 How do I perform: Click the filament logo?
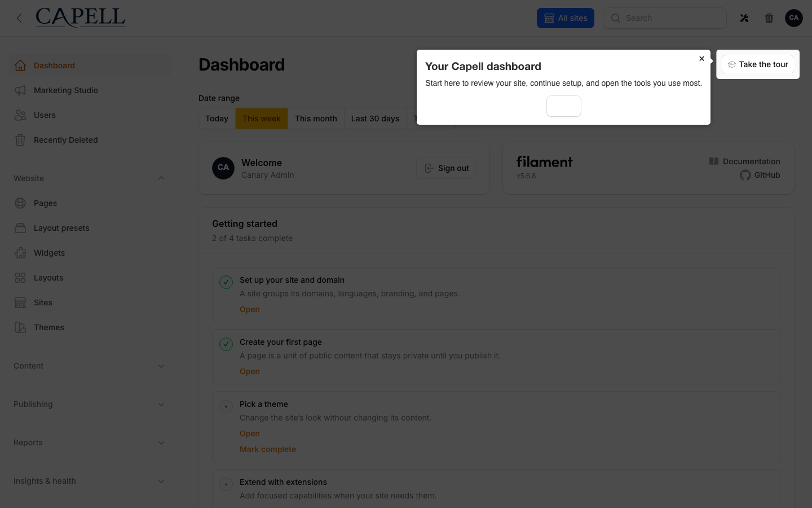tap(545, 162)
